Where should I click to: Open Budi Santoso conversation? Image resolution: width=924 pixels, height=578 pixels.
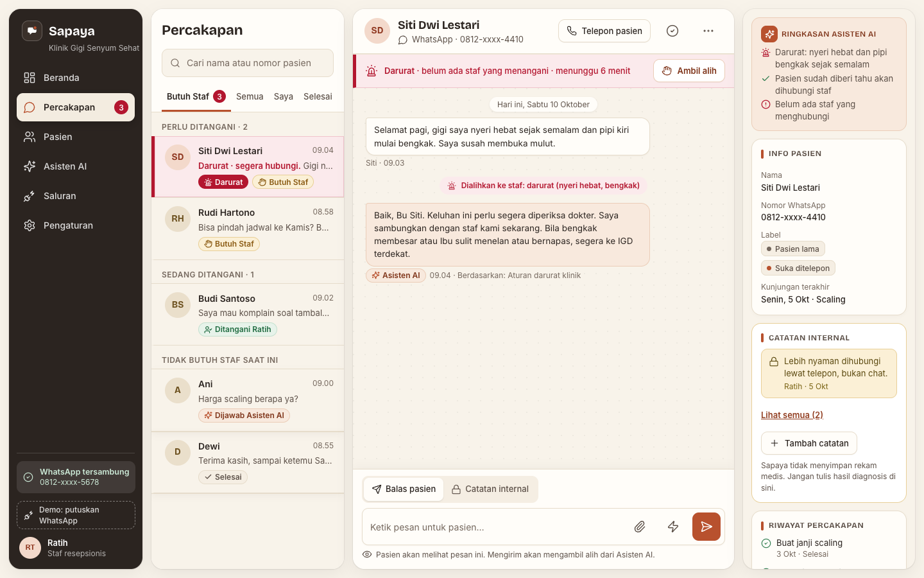pos(248,314)
